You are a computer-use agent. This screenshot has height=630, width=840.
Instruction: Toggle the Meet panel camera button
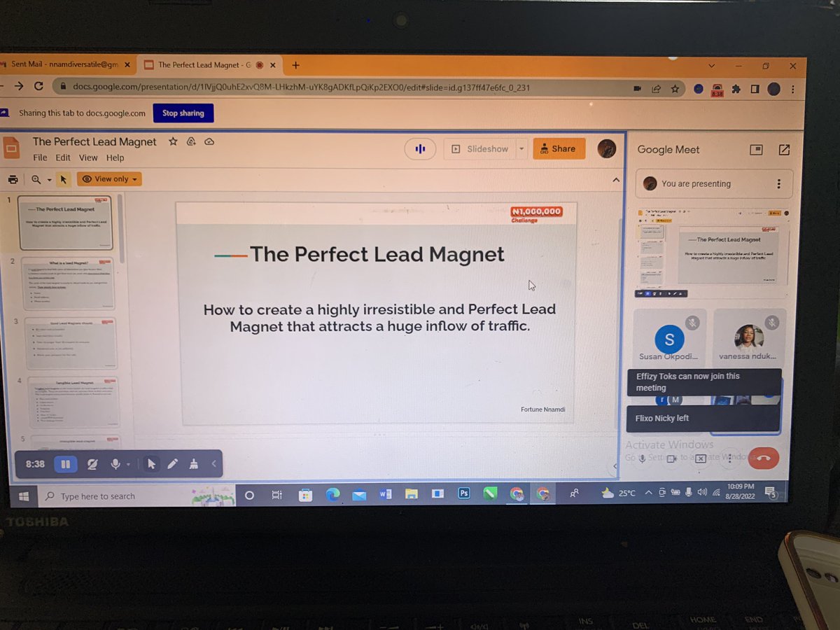[671, 458]
